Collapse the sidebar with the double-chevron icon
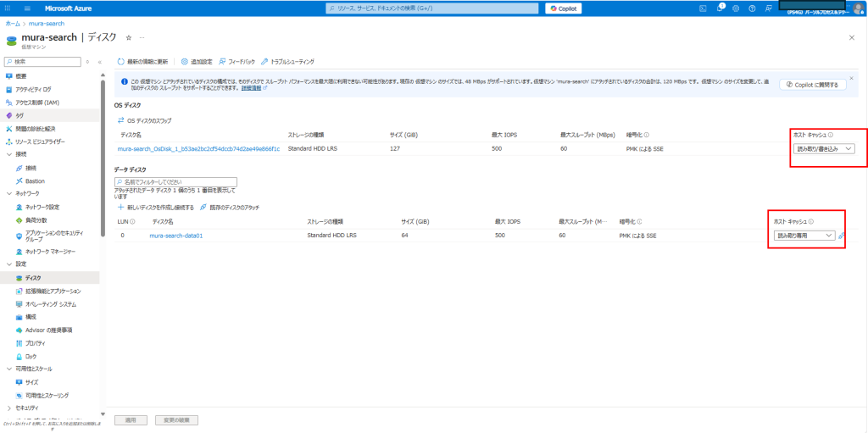This screenshot has width=868, height=433. (x=99, y=62)
